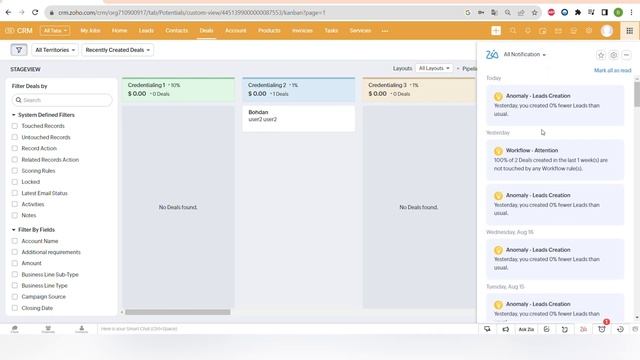Click the notifications panel vertical scrollbar
Screen dimensions: 640x360
[x=637, y=94]
